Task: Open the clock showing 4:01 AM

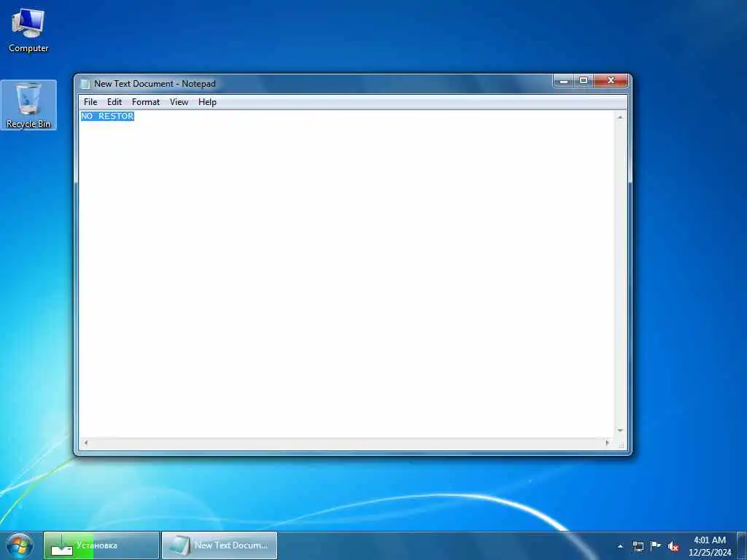Action: 709,545
